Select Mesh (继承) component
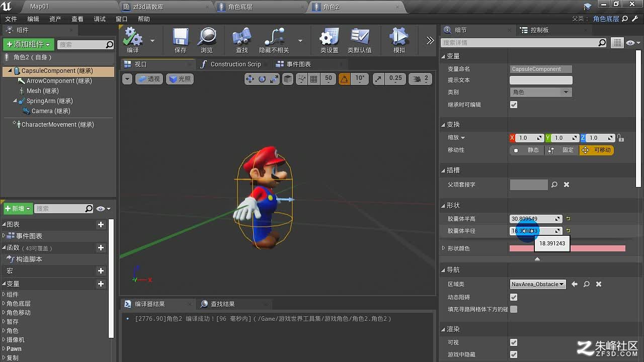This screenshot has height=362, width=644. (42, 91)
